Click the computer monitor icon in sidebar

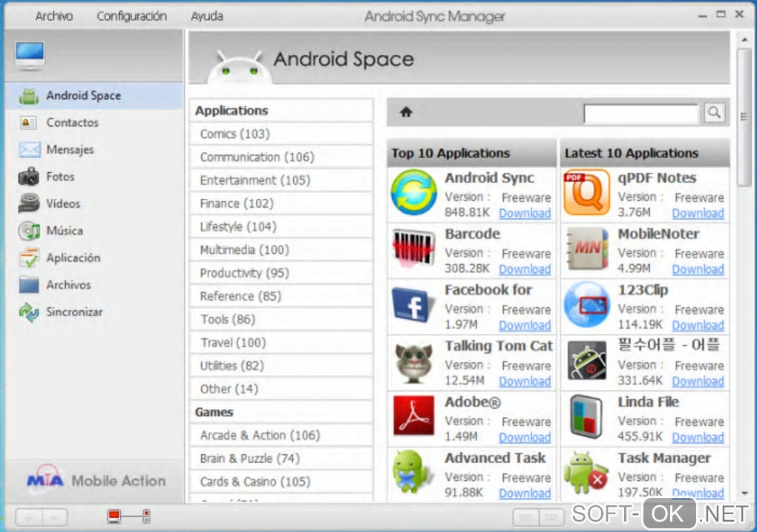coord(30,55)
